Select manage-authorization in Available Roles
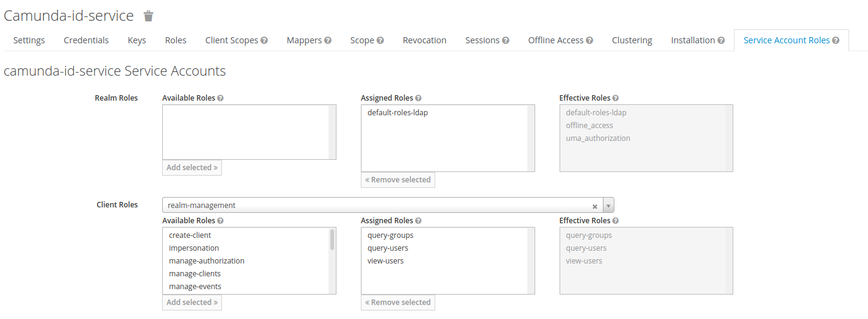Image resolution: width=868 pixels, height=319 pixels. pyautogui.click(x=207, y=261)
